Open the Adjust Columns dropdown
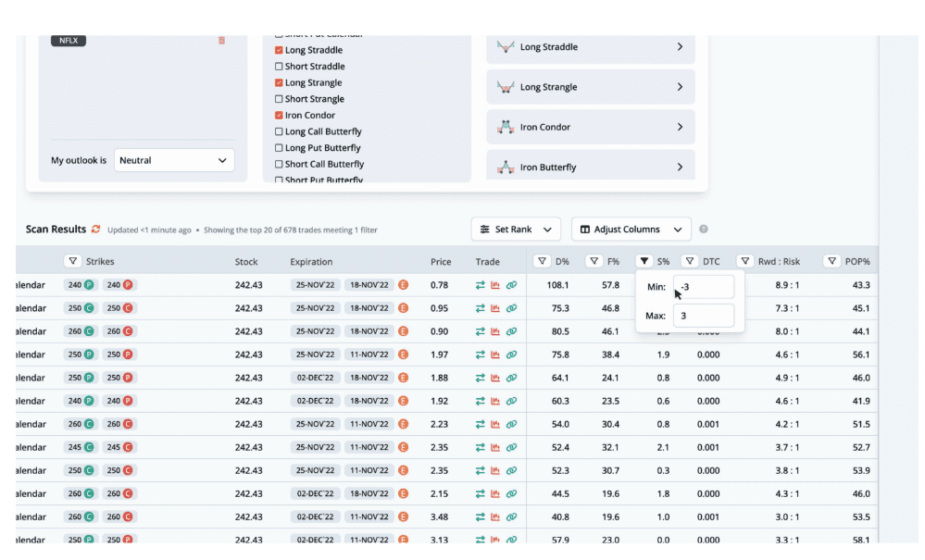925x560 pixels. coord(631,230)
